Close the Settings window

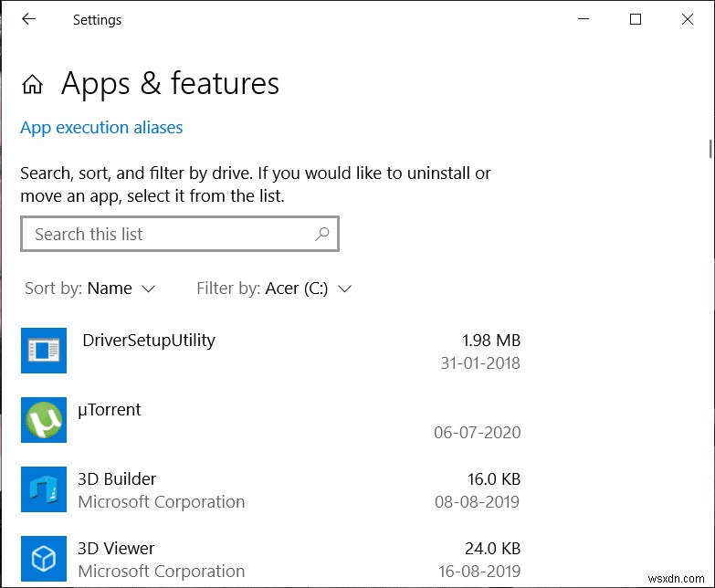pyautogui.click(x=687, y=19)
